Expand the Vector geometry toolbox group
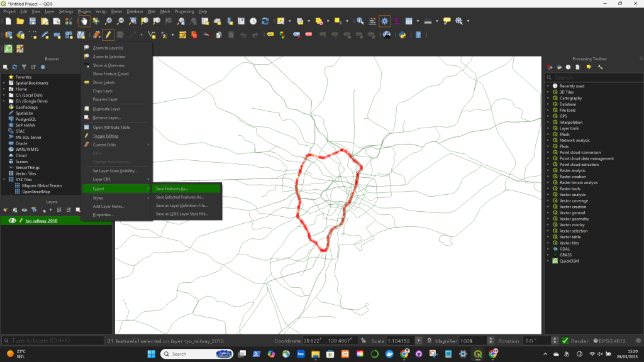Viewport: 644px width, 362px height. pyautogui.click(x=548, y=219)
